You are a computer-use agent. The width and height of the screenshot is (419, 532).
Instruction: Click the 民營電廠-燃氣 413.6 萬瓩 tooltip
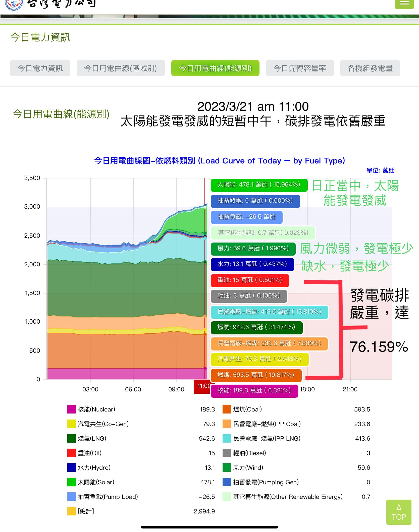pos(270,312)
